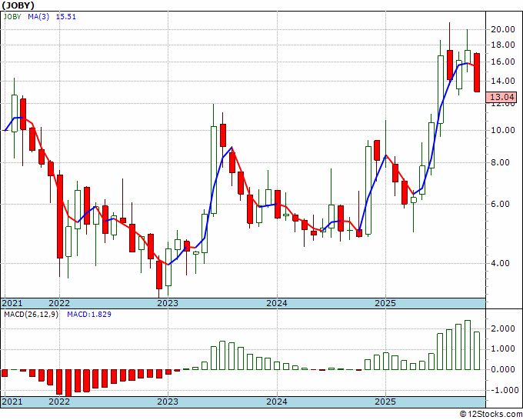The height and width of the screenshot is (420, 523).
Task: Click the 2022 label on MACD panel axis
Action: (x=59, y=402)
